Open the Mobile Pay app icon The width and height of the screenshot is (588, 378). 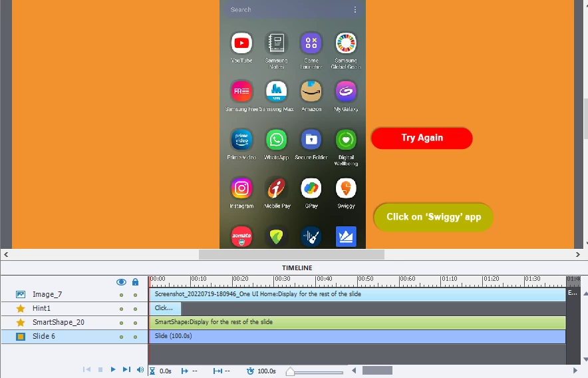[x=277, y=188]
